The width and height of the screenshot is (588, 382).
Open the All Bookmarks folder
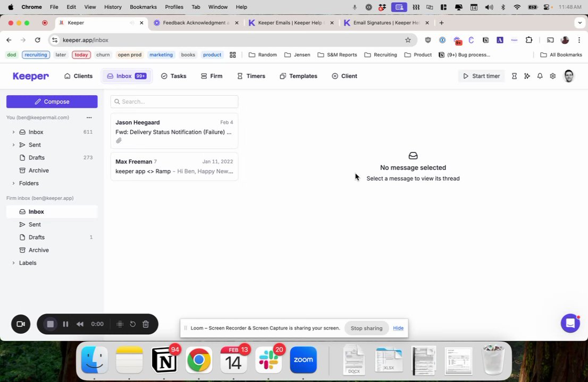(x=561, y=55)
